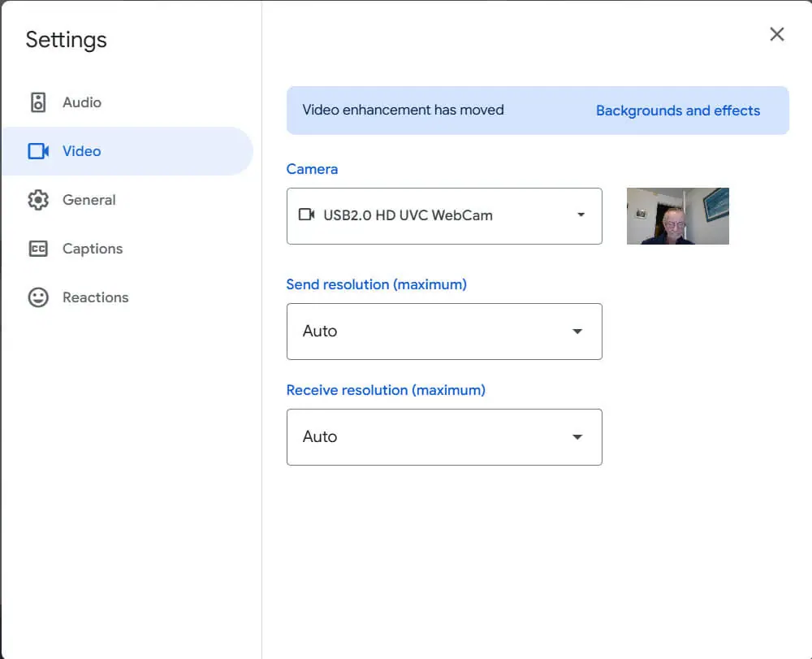Click the webcam preview thumbnail
This screenshot has height=659, width=812.
click(678, 216)
